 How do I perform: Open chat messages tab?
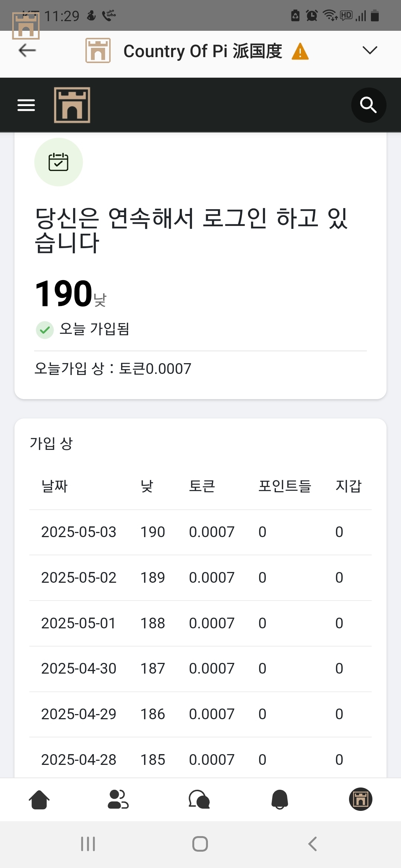199,799
